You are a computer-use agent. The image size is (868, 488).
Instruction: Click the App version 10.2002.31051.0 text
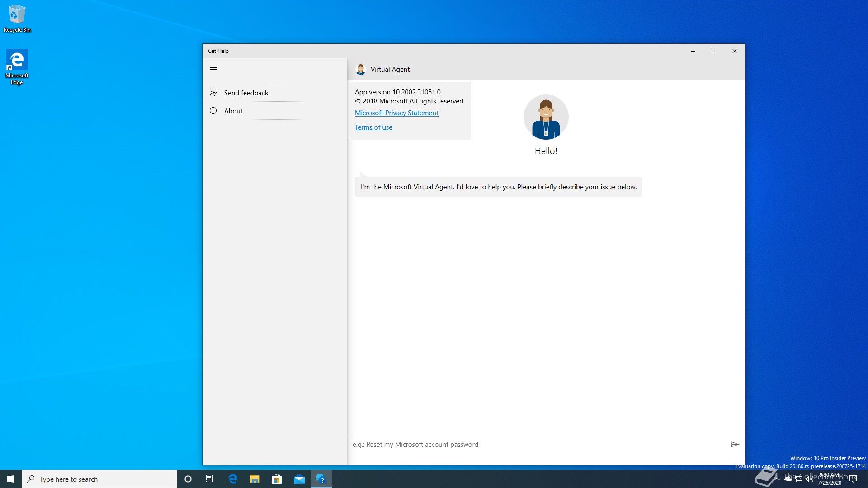tap(398, 92)
